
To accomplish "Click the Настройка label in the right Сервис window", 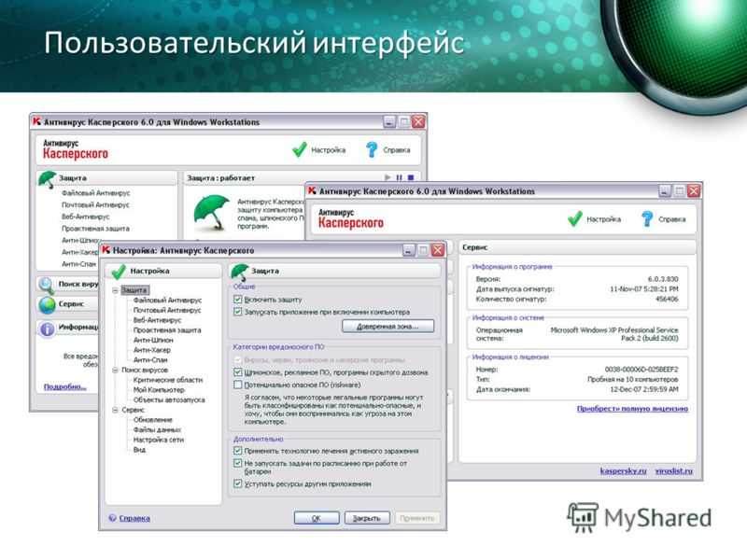I will [x=603, y=219].
